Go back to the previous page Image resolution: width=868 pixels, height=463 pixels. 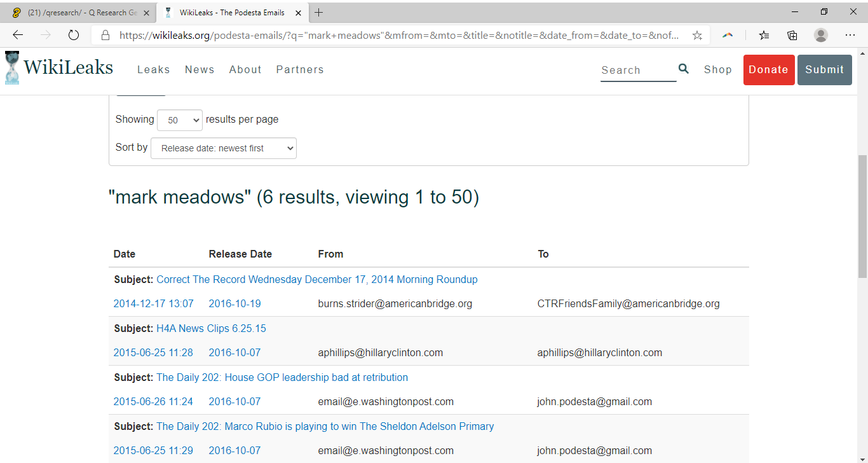click(18, 35)
